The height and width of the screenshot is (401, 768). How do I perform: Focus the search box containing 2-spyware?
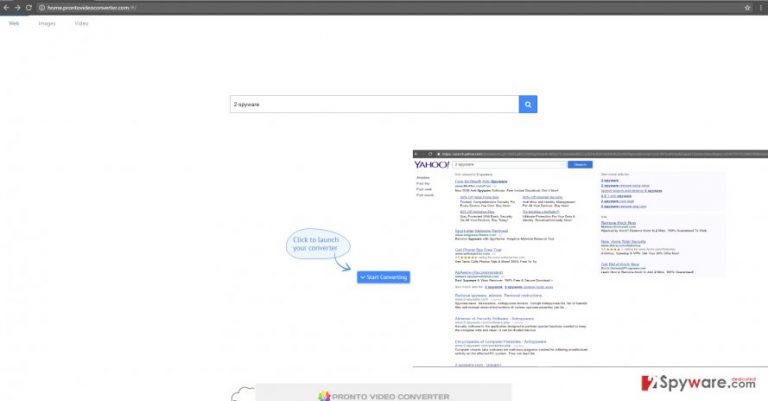click(x=374, y=104)
